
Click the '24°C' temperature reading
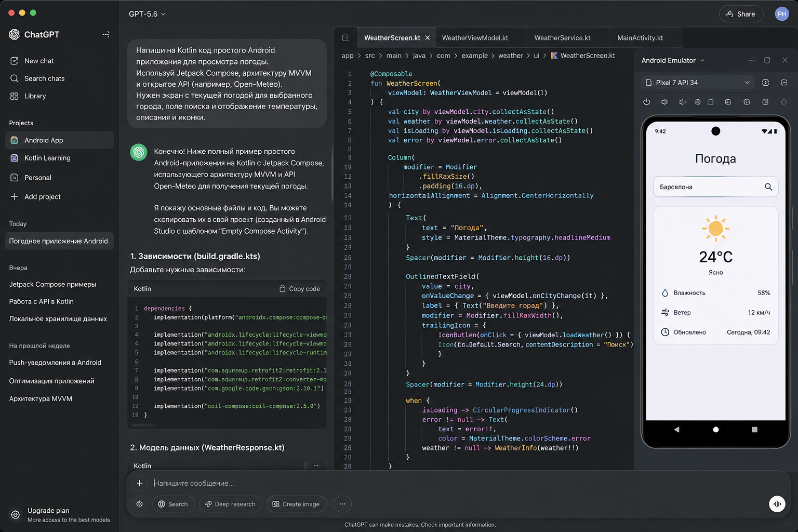[715, 257]
